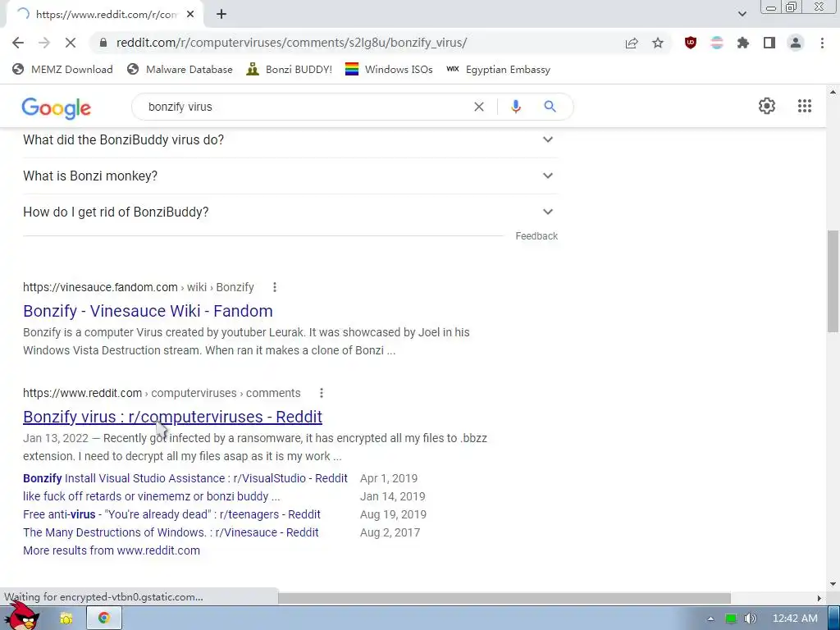Click the horizontal scrollbar thumb
The height and width of the screenshot is (630, 840).
coord(504,598)
